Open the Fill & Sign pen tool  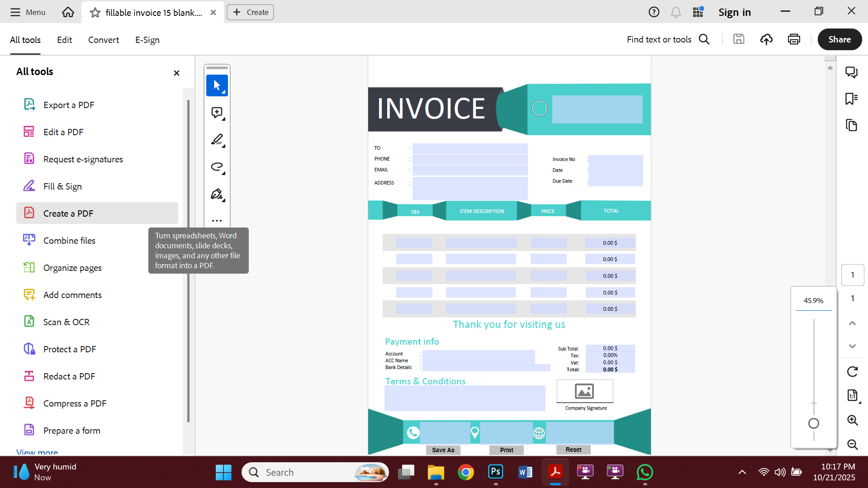click(217, 194)
